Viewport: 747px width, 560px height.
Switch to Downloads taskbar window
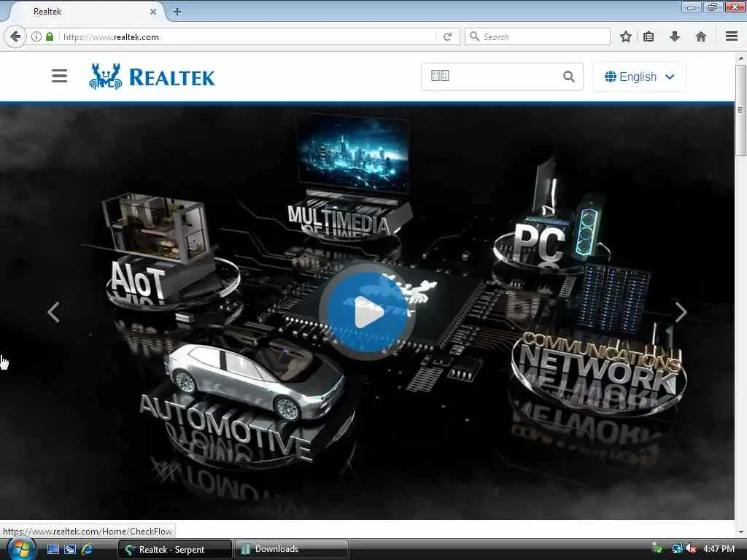(x=292, y=550)
